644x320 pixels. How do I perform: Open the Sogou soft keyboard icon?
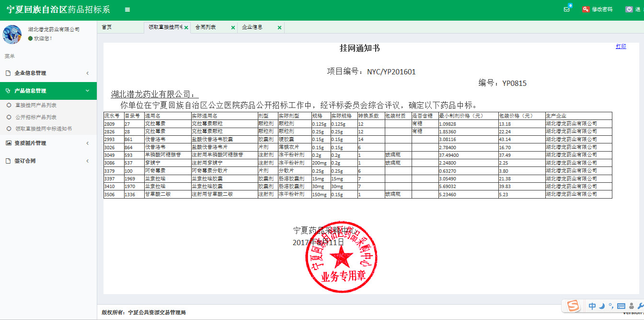click(621, 306)
